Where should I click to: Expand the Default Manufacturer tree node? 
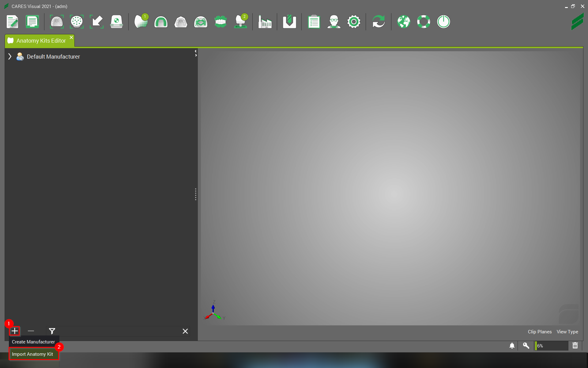tap(10, 56)
